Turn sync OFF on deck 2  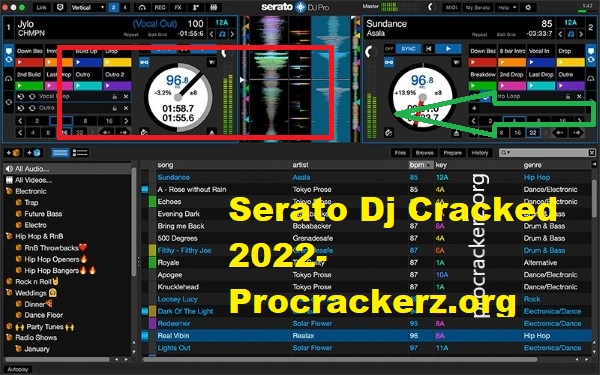(389, 49)
